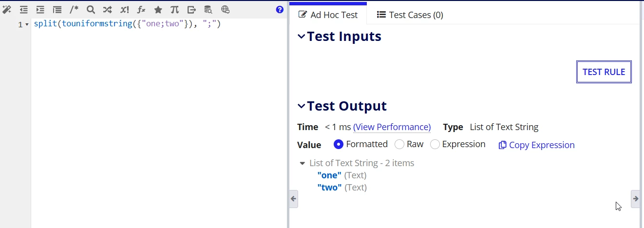This screenshot has width=644, height=228.
Task: Fold code line 1 with gutter arrow
Action: coord(27,25)
